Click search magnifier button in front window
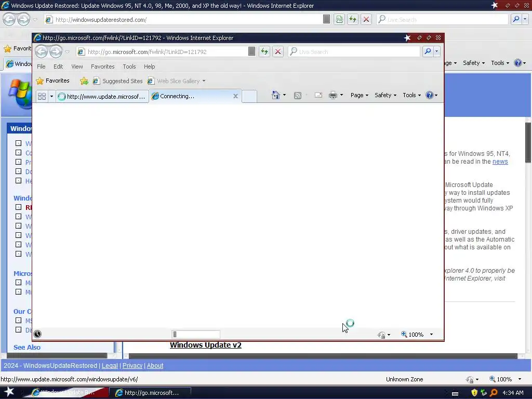Viewport: 532px width, 399px height. 428,51
